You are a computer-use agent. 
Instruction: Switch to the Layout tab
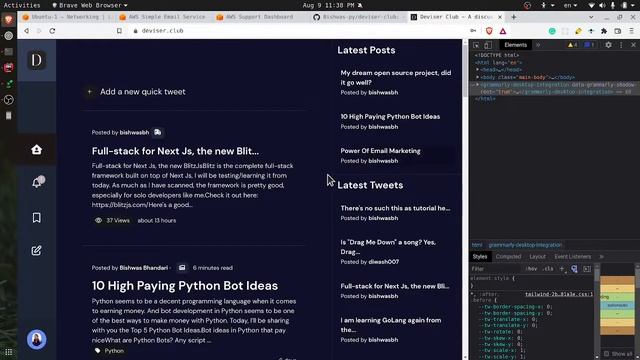point(538,257)
